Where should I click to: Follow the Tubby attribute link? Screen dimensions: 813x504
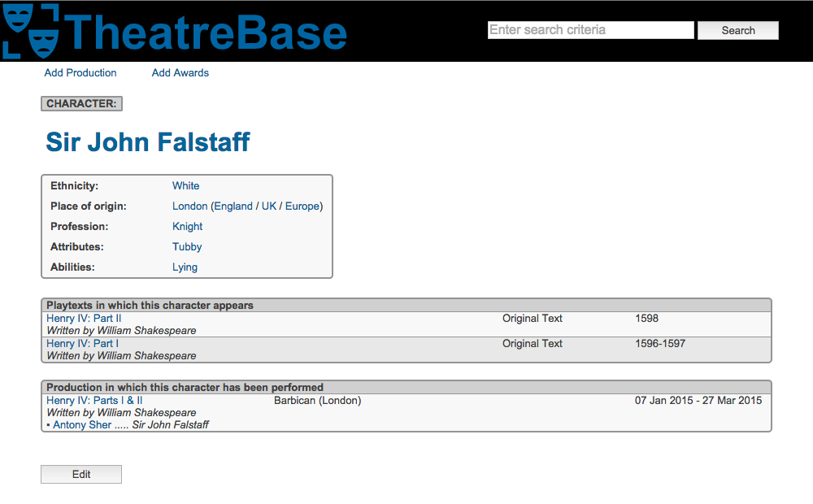coord(187,247)
